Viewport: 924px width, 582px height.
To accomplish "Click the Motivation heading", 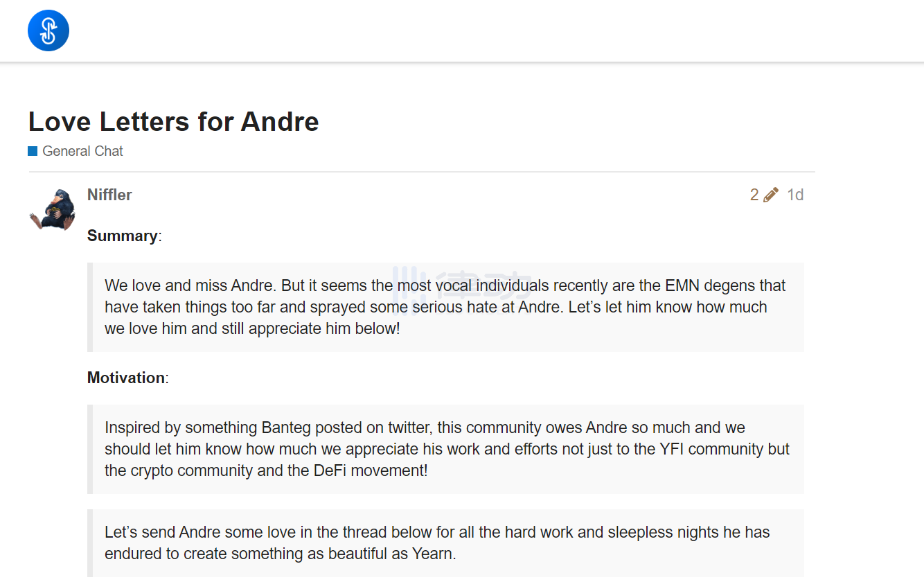I will 126,378.
